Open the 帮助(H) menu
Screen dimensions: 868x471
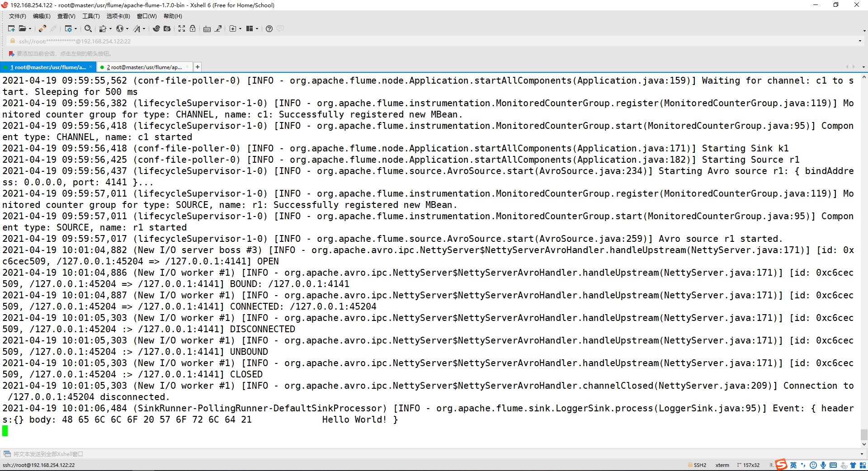point(173,16)
